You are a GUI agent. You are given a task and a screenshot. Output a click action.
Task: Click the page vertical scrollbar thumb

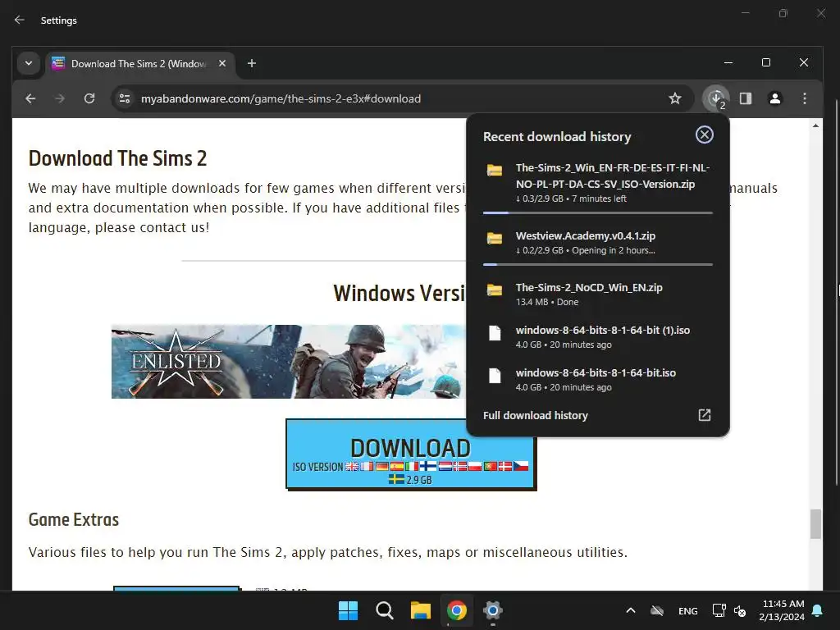click(815, 524)
